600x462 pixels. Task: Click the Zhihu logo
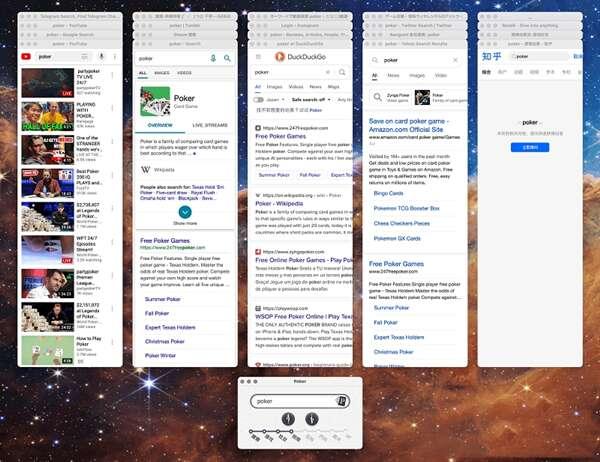492,58
